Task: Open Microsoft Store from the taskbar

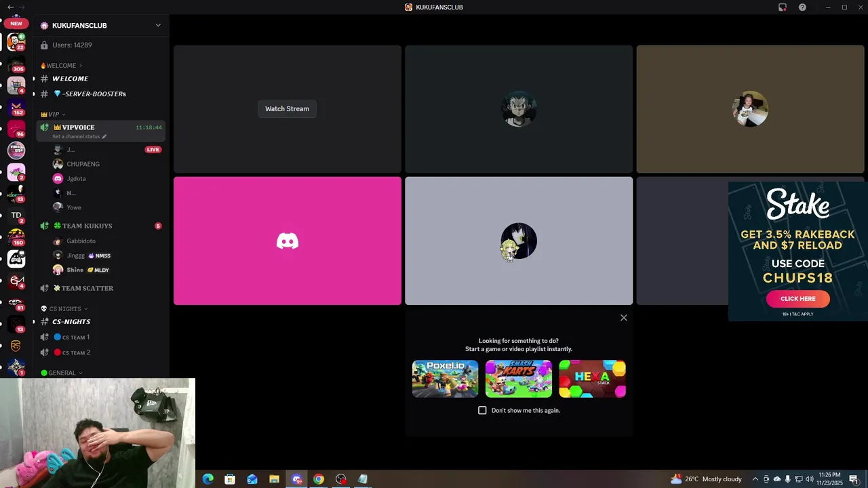Action: (230, 479)
